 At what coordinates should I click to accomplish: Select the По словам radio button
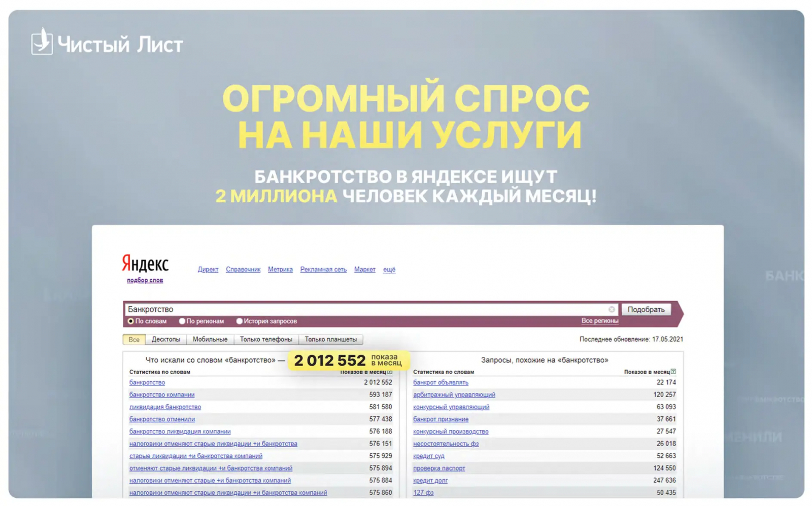pos(131,321)
